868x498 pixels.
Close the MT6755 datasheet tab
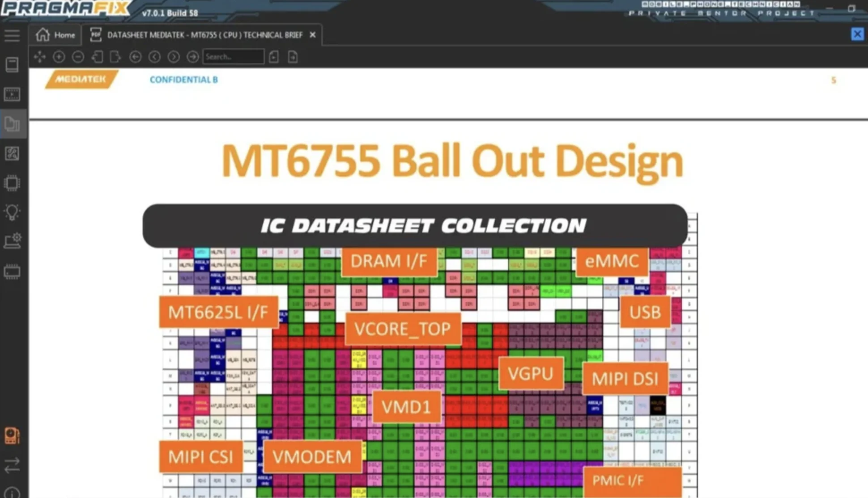pyautogui.click(x=312, y=35)
